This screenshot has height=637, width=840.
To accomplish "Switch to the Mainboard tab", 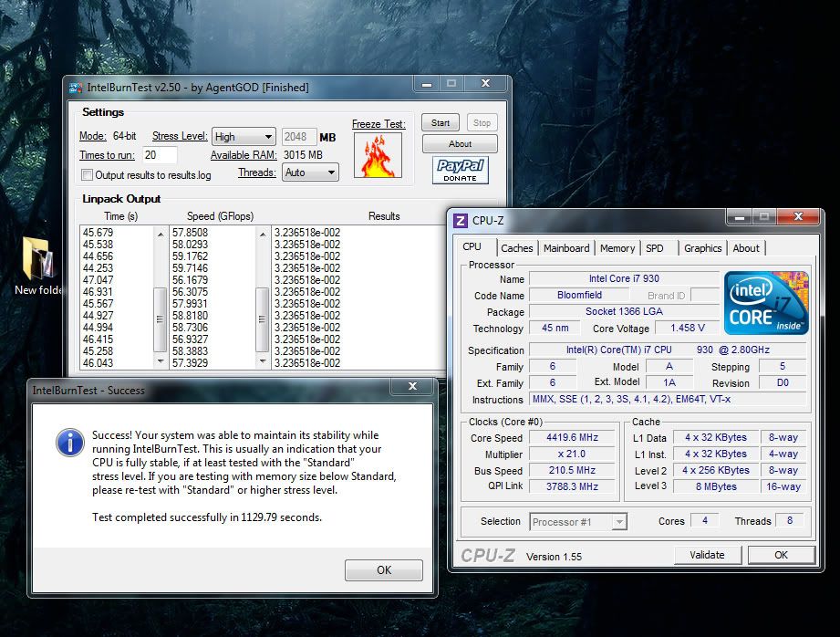I will (565, 248).
